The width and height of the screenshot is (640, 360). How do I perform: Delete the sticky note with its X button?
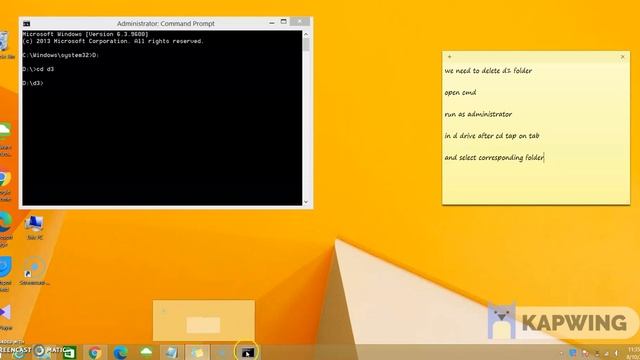pos(622,57)
